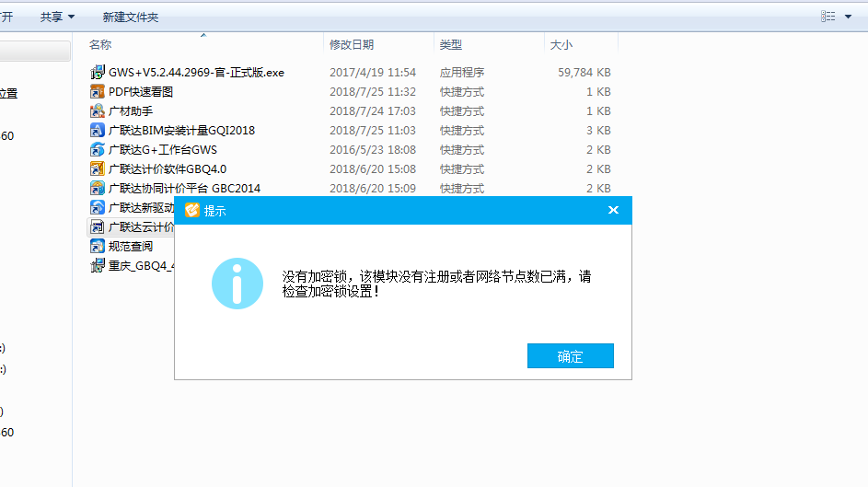The height and width of the screenshot is (487, 868).
Task: Click the 广材助手 shortcut icon
Action: 97,110
